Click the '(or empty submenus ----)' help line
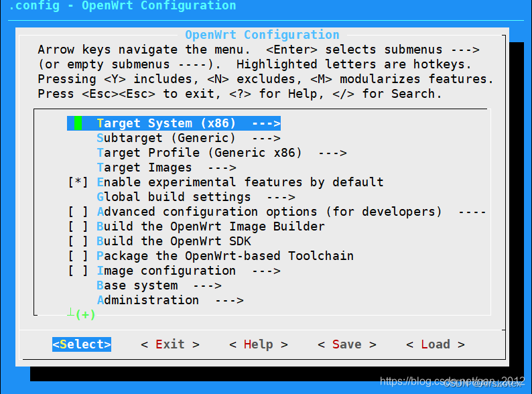This screenshot has width=532, height=394. click(x=255, y=64)
